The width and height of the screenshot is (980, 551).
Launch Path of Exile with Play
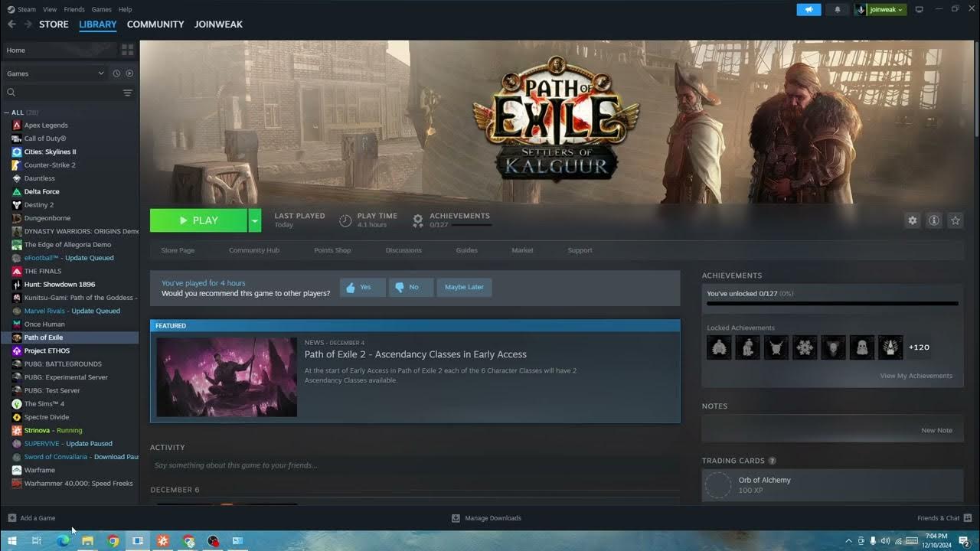click(198, 220)
